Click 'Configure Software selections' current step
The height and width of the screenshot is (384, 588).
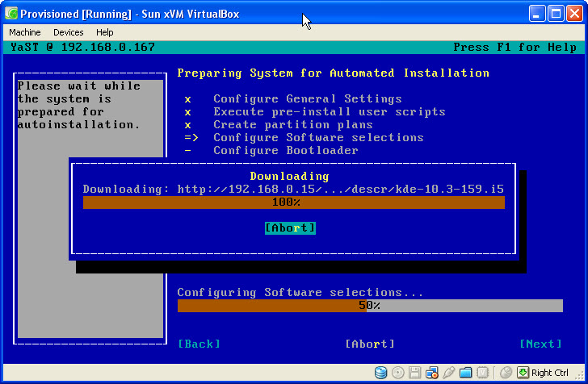click(318, 137)
